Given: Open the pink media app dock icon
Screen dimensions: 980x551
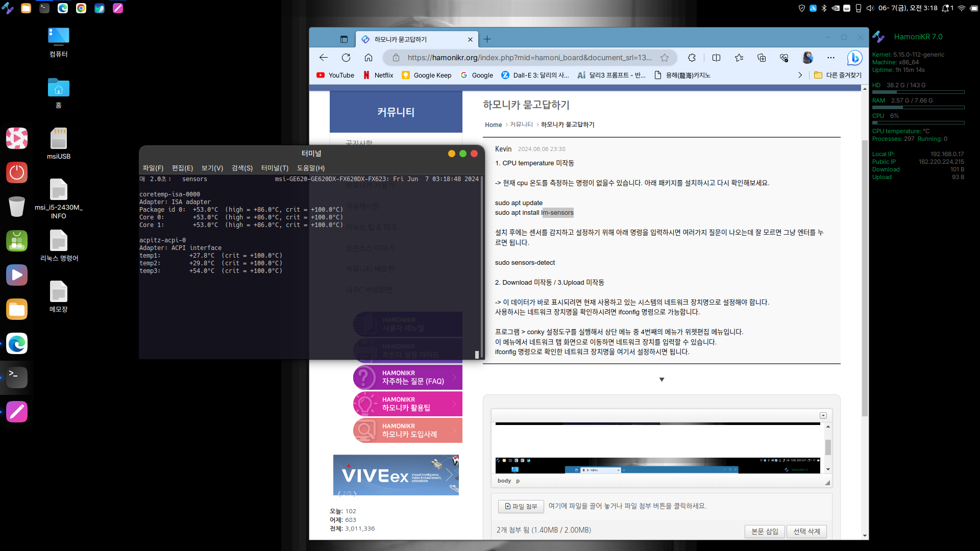Looking at the screenshot, I should point(17,138).
